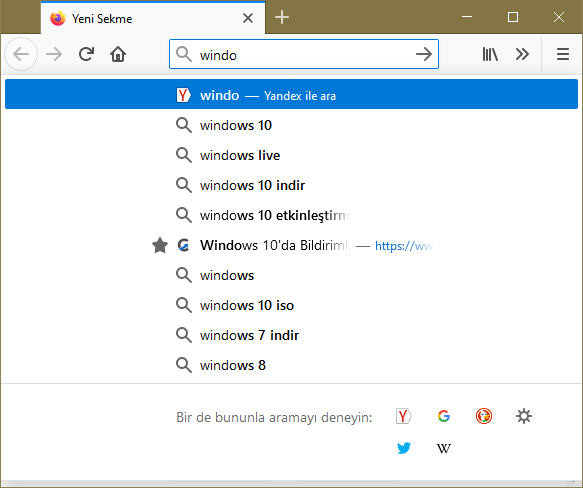
Task: Close the Yeni Sekme tab
Action: click(248, 18)
